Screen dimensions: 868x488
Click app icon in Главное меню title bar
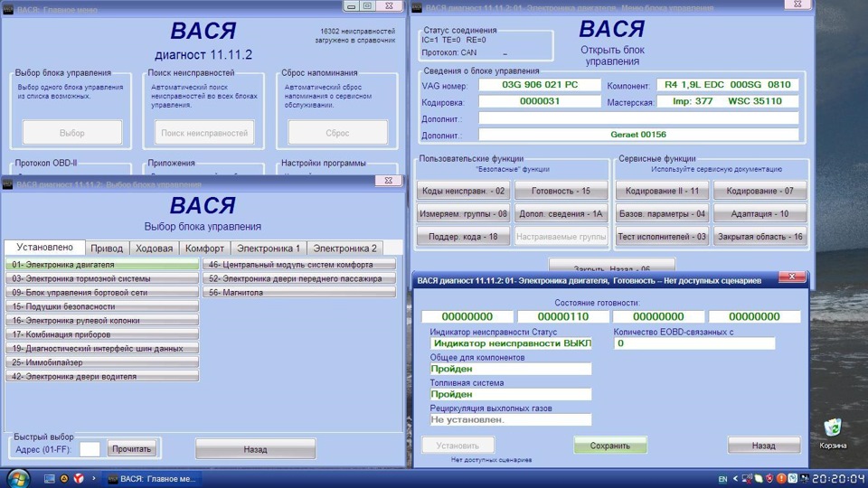[8, 9]
